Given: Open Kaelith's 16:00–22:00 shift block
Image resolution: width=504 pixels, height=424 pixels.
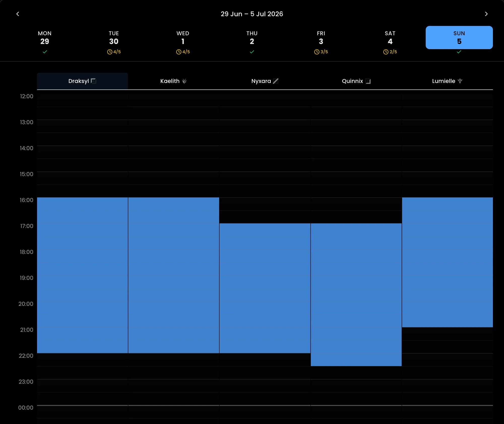Looking at the screenshot, I should (x=174, y=275).
